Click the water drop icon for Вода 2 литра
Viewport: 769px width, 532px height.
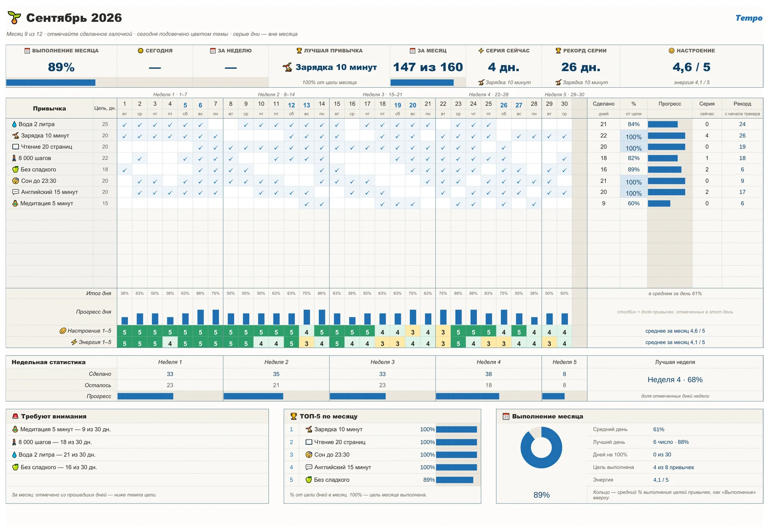point(14,124)
